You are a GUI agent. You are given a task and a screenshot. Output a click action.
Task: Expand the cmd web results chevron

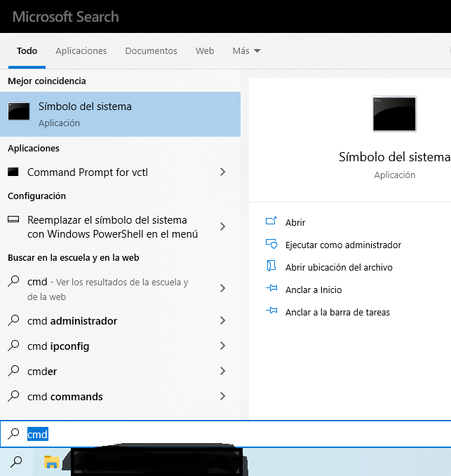tap(222, 288)
